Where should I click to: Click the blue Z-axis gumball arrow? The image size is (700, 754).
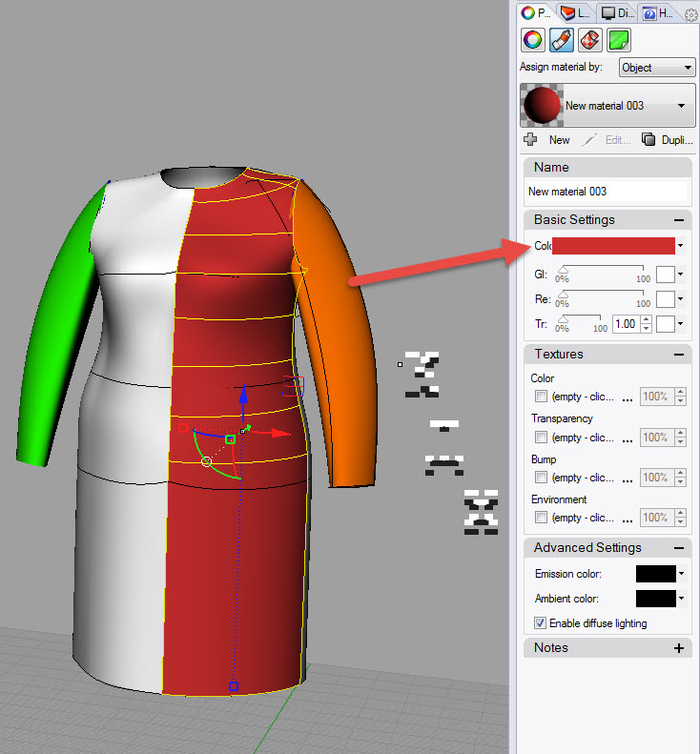[243, 393]
